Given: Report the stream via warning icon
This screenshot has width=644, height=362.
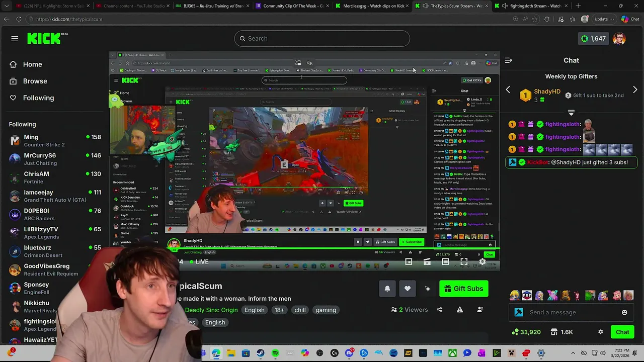Looking at the screenshot, I should tap(460, 310).
